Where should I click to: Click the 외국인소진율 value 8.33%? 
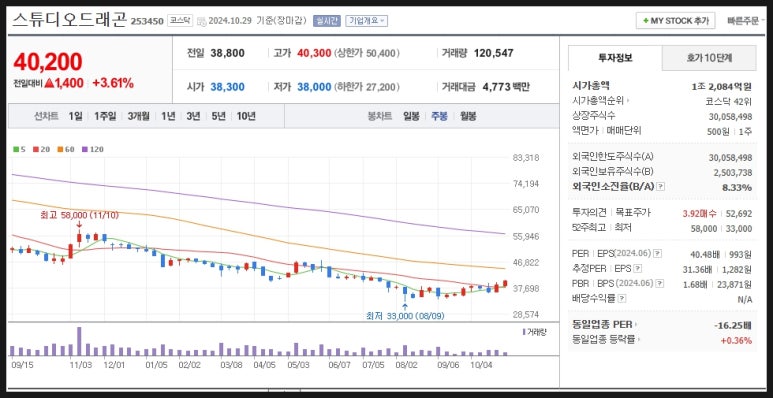738,187
